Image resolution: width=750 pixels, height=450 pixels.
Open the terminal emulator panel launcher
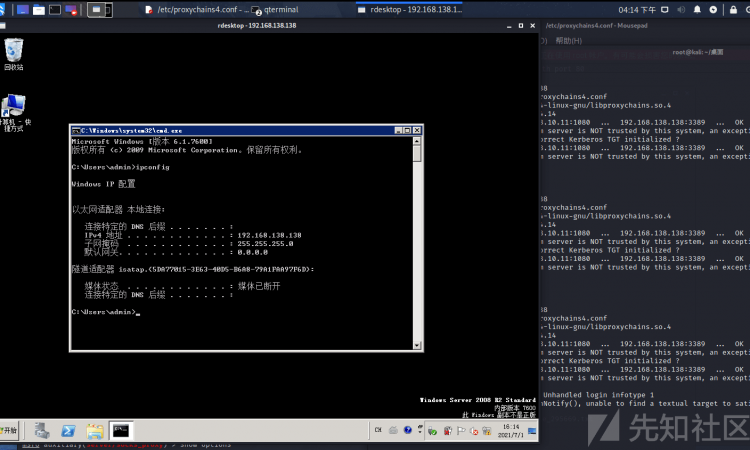point(55,10)
